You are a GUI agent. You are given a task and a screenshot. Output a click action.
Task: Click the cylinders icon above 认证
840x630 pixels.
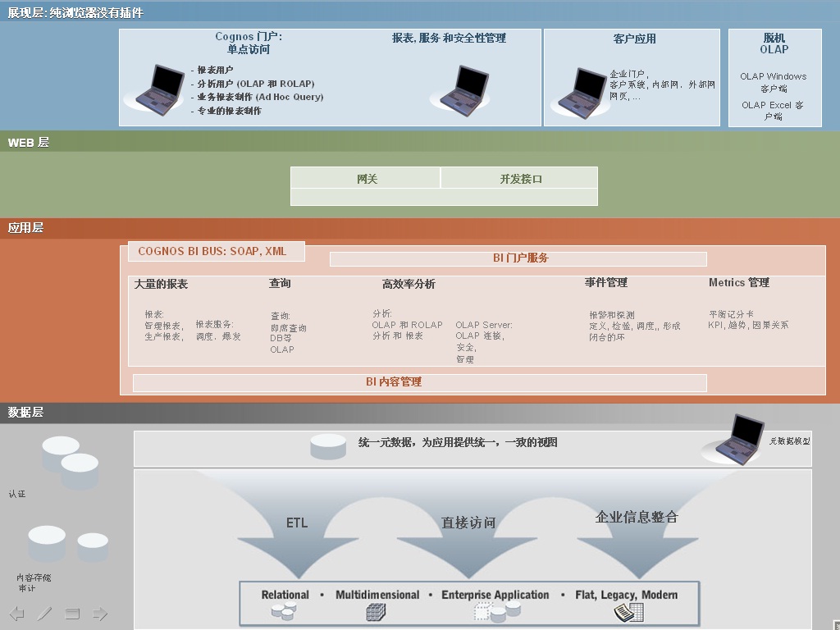click(71, 463)
